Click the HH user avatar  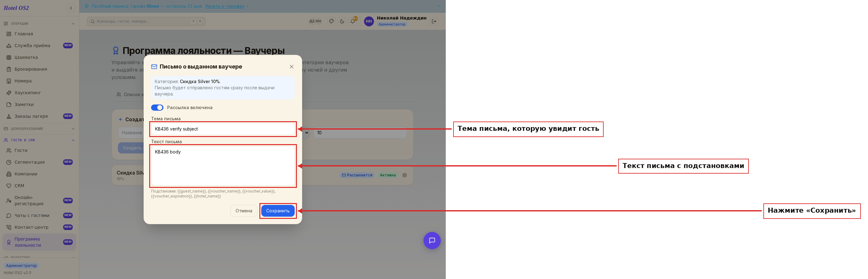(x=369, y=21)
